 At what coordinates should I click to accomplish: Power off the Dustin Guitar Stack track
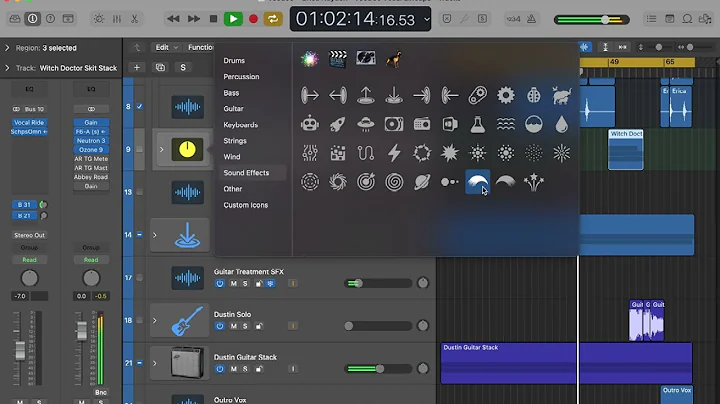219,369
